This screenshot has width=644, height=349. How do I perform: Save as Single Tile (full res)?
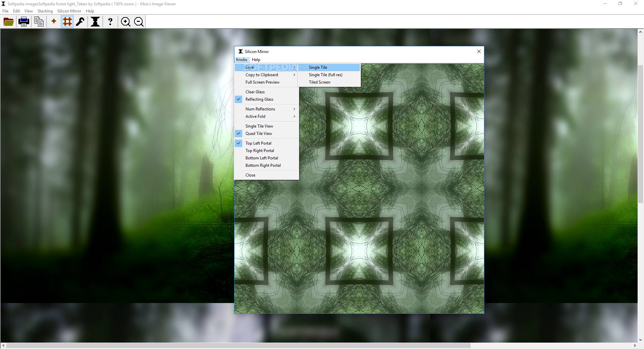pos(329,75)
